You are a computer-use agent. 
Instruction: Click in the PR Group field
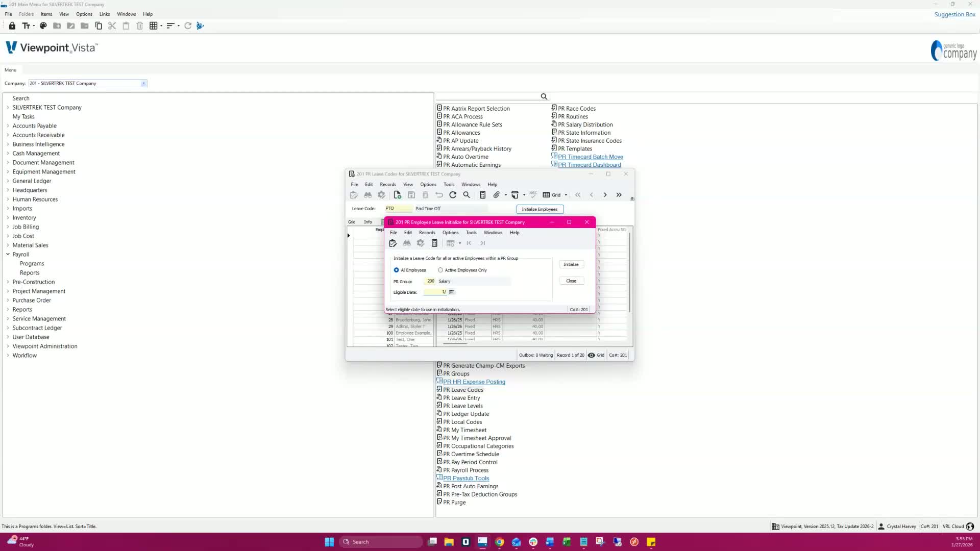430,281
